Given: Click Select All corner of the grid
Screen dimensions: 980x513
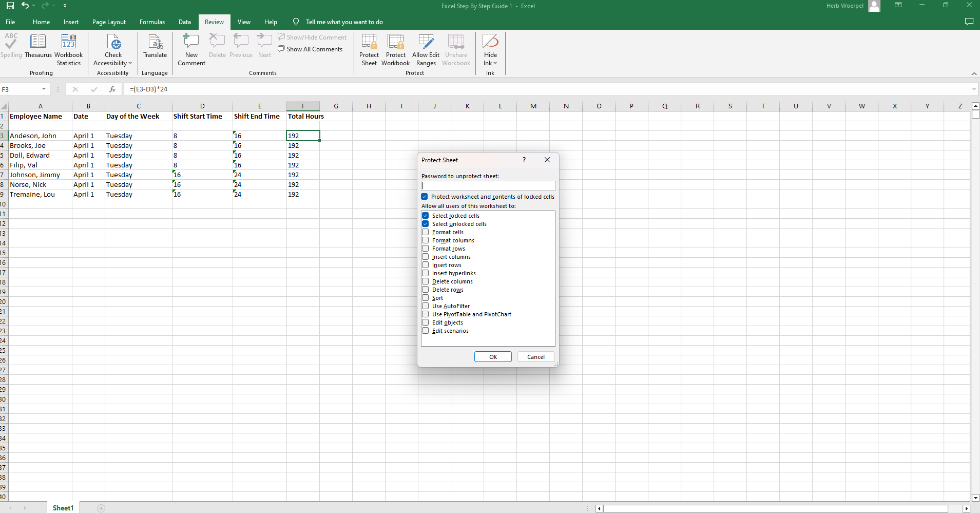Looking at the screenshot, I should click(x=4, y=106).
